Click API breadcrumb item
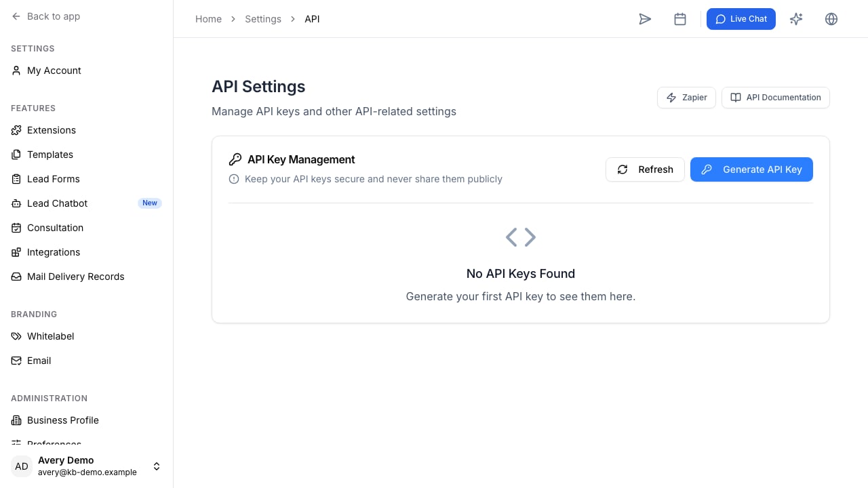The image size is (868, 488). (x=312, y=19)
